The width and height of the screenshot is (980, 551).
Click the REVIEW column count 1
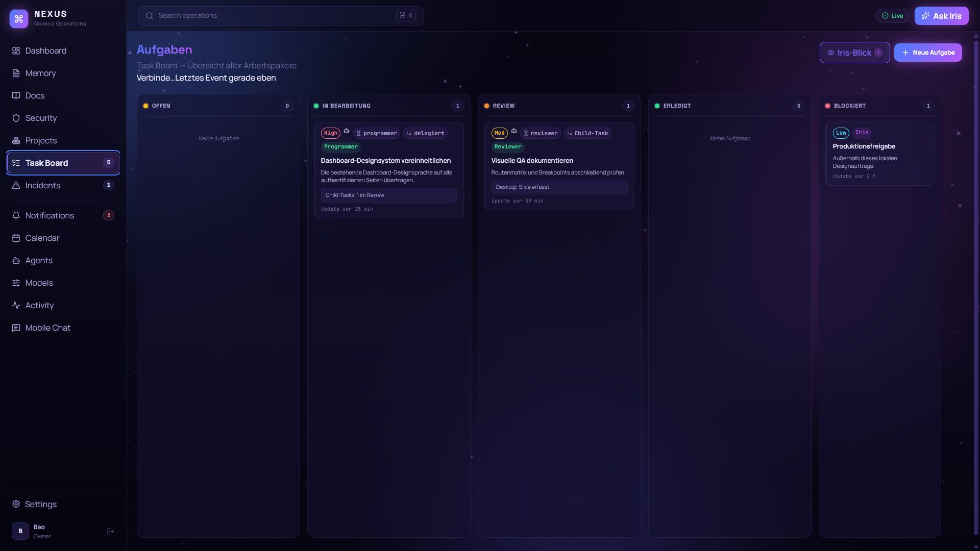click(628, 106)
